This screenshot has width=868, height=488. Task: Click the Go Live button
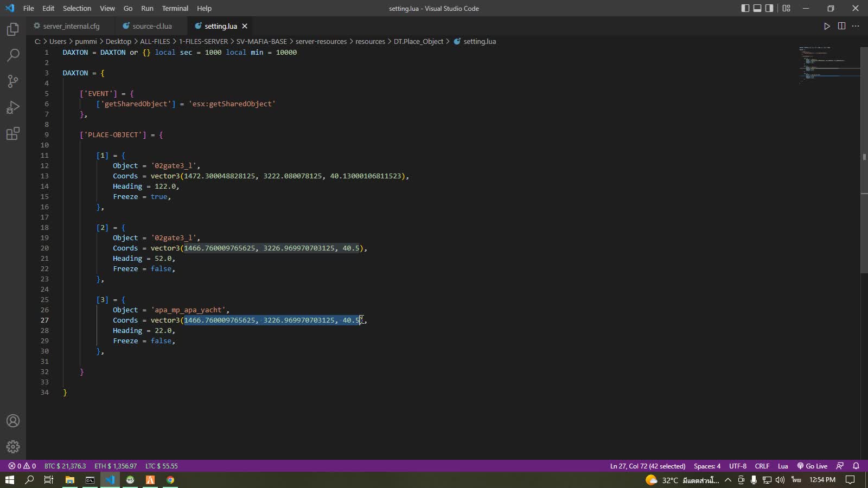(x=812, y=466)
